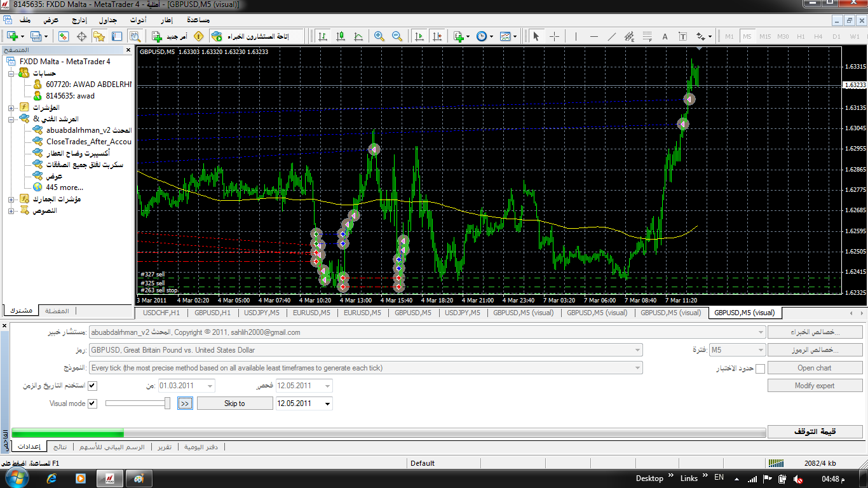
Task: Switch to the USDCHF,H1 chart tab
Action: pos(161,313)
